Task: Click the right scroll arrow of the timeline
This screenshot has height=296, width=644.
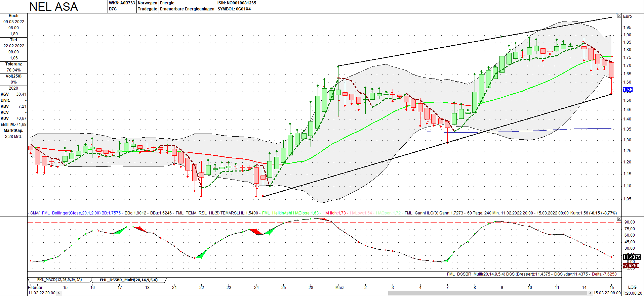Action: point(590,293)
